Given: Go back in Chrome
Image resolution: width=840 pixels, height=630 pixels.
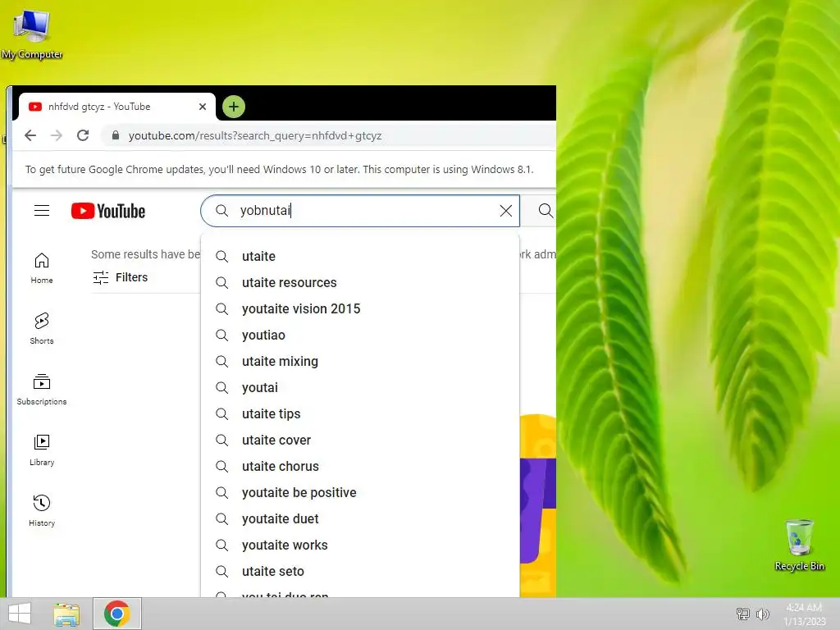Looking at the screenshot, I should pyautogui.click(x=30, y=135).
